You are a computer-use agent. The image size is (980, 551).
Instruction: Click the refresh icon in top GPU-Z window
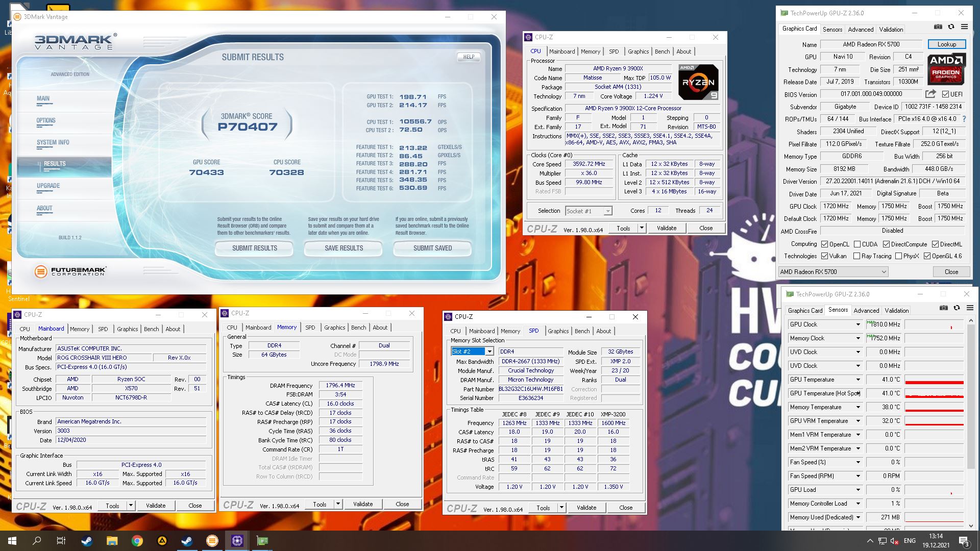coord(951,27)
